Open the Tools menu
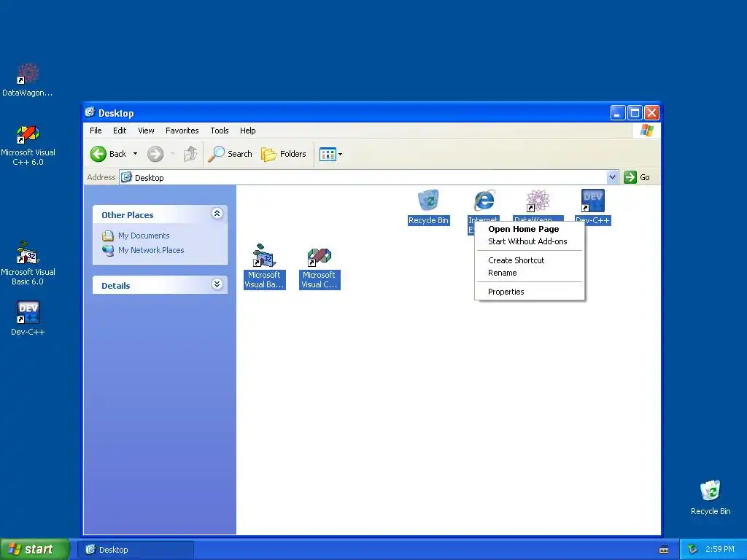Viewport: 747px width, 560px height. point(220,131)
